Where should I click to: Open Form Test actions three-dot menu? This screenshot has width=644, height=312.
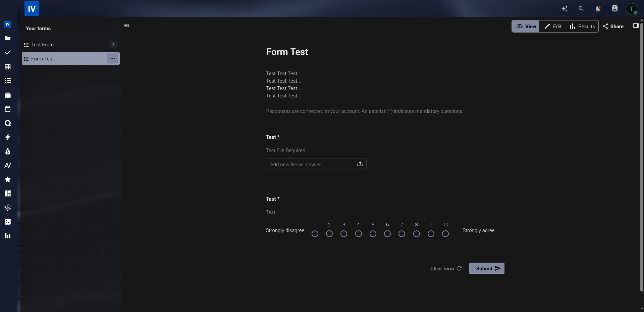113,58
